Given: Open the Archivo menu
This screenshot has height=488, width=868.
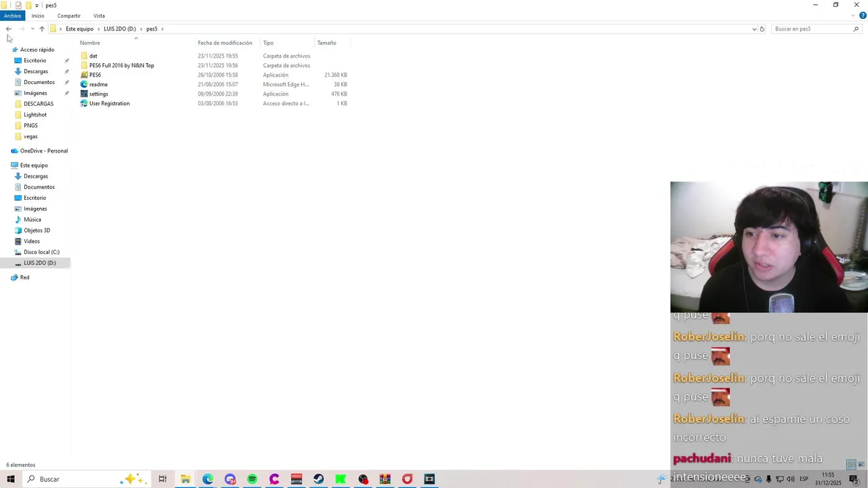Looking at the screenshot, I should point(12,16).
